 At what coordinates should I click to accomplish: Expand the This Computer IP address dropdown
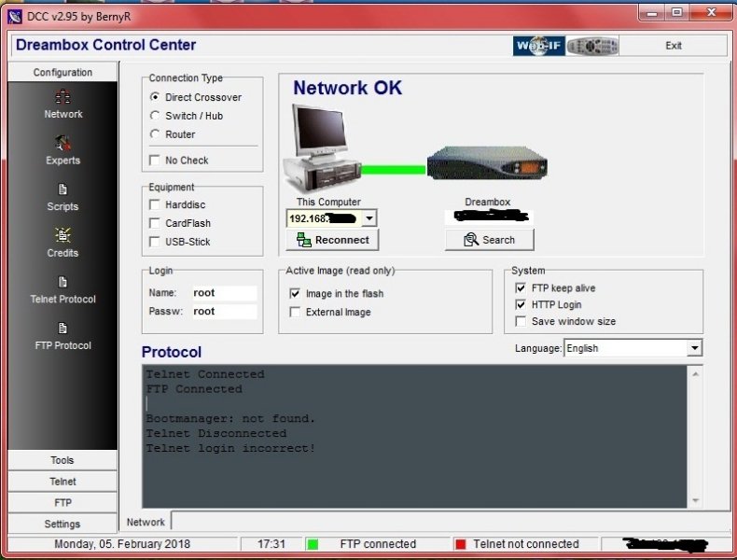368,218
